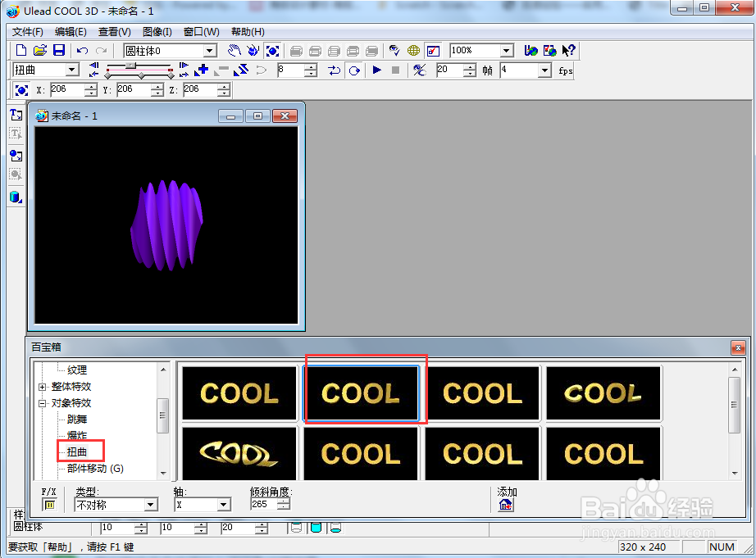
Task: Toggle loop mode
Action: coord(354,70)
